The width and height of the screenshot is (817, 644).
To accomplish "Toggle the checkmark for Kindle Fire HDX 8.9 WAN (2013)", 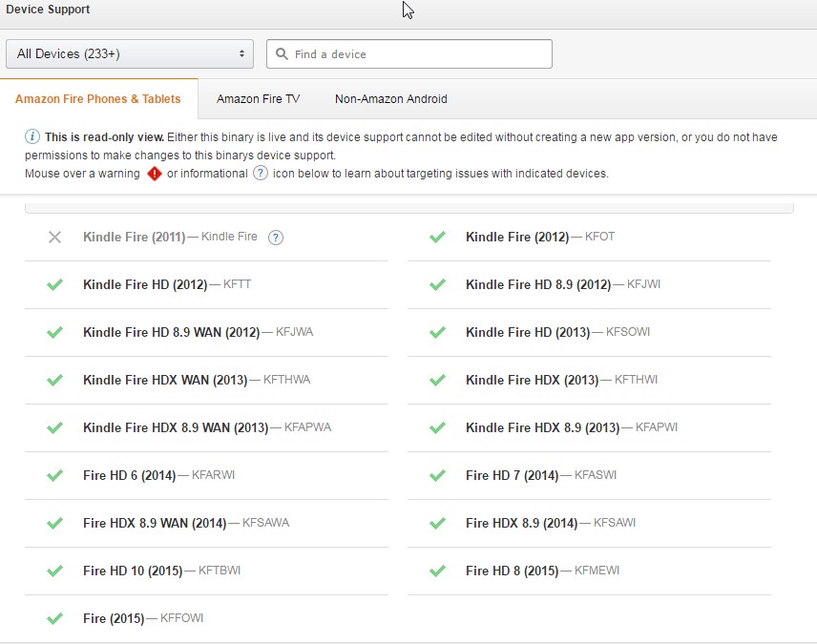I will click(54, 427).
